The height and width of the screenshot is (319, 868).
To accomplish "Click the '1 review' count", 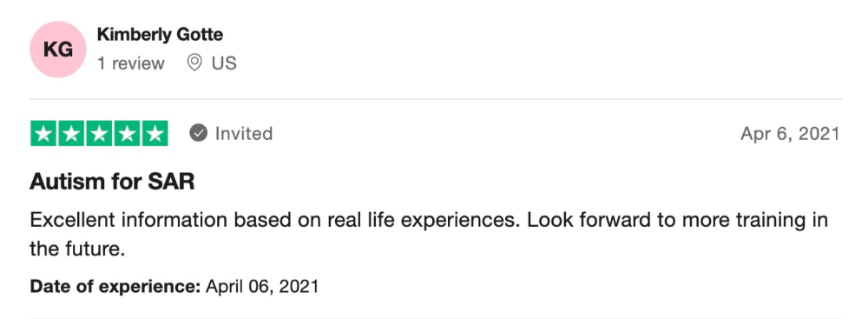I will tap(131, 63).
